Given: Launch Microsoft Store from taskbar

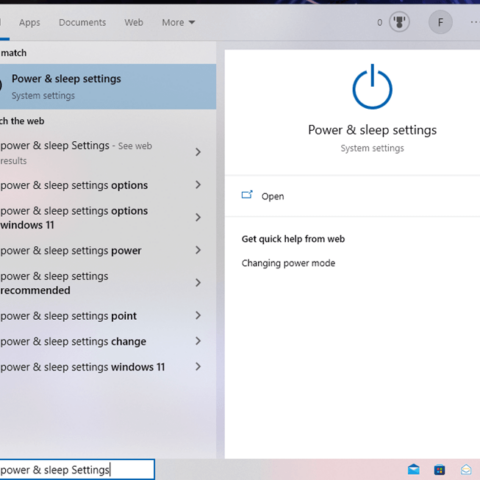Looking at the screenshot, I should coord(440,470).
